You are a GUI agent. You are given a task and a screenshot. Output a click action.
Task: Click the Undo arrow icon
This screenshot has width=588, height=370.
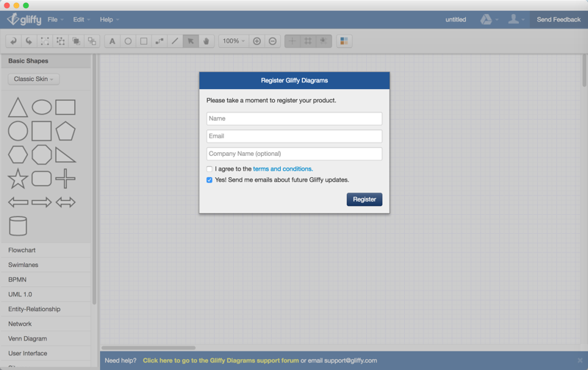pos(13,41)
